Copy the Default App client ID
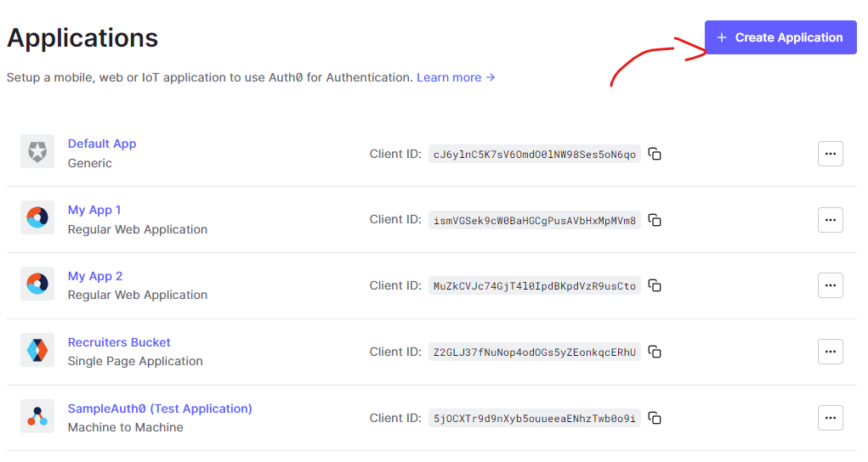The image size is (868, 462). [x=655, y=154]
